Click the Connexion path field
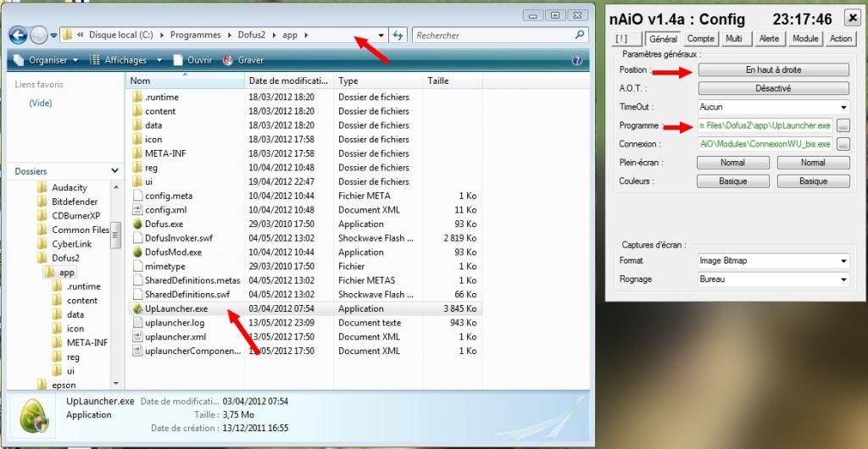Viewport: 868px width, 449px height. [765, 144]
